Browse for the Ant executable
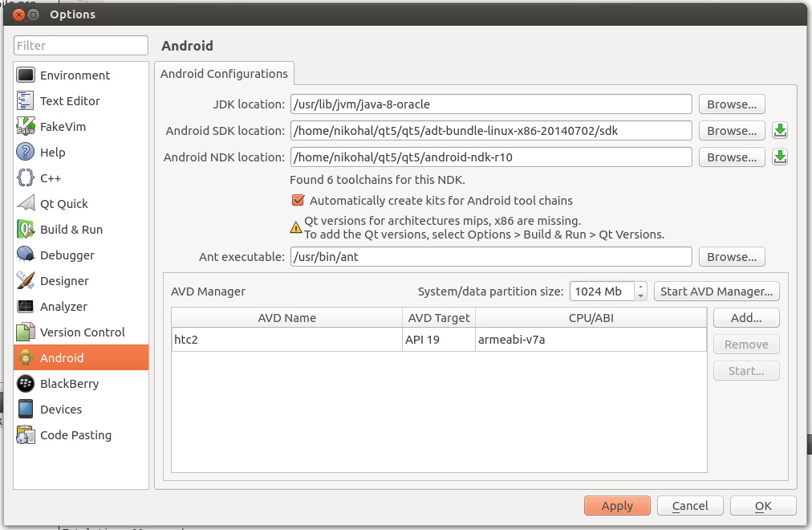The height and width of the screenshot is (530, 812). [732, 256]
